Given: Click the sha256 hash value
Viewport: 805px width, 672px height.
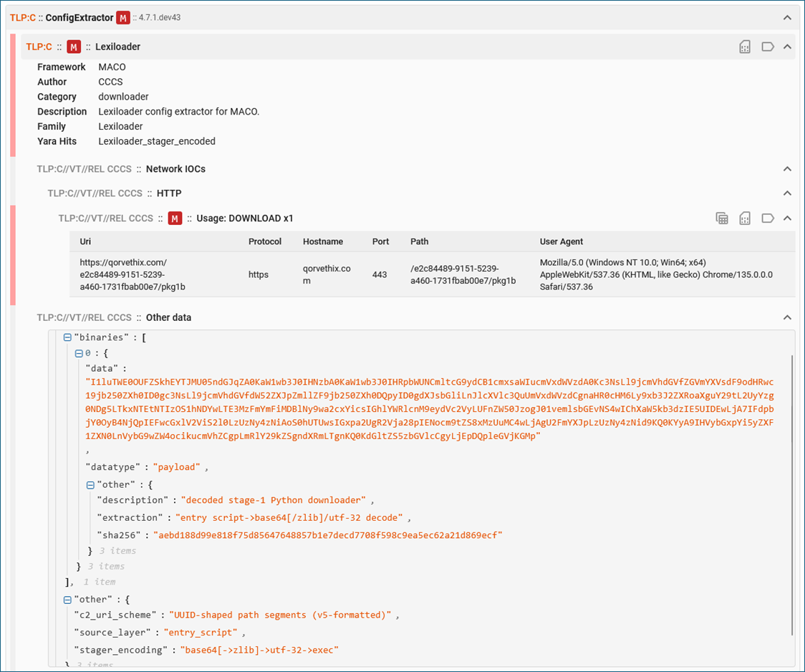Looking at the screenshot, I should [x=327, y=535].
